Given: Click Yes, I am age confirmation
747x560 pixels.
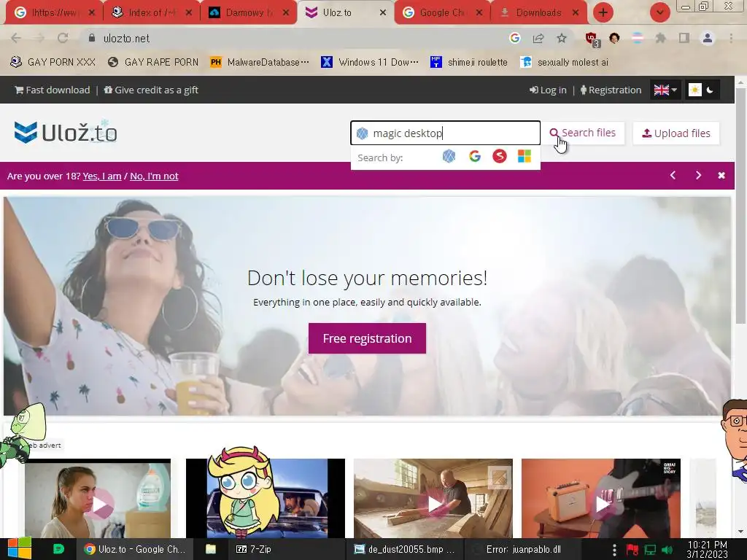Looking at the screenshot, I should click(102, 176).
